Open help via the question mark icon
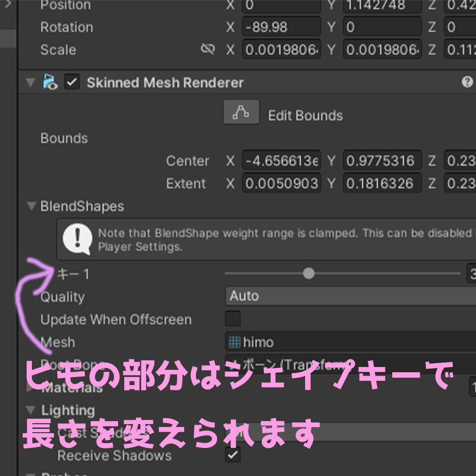The image size is (476, 476). coord(468,82)
